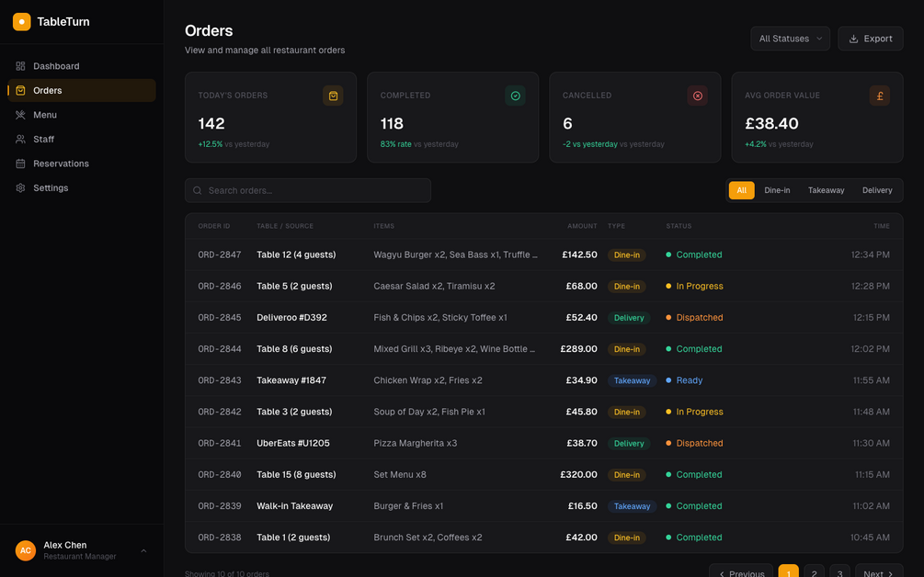
Task: Click the Export button
Action: click(x=871, y=39)
